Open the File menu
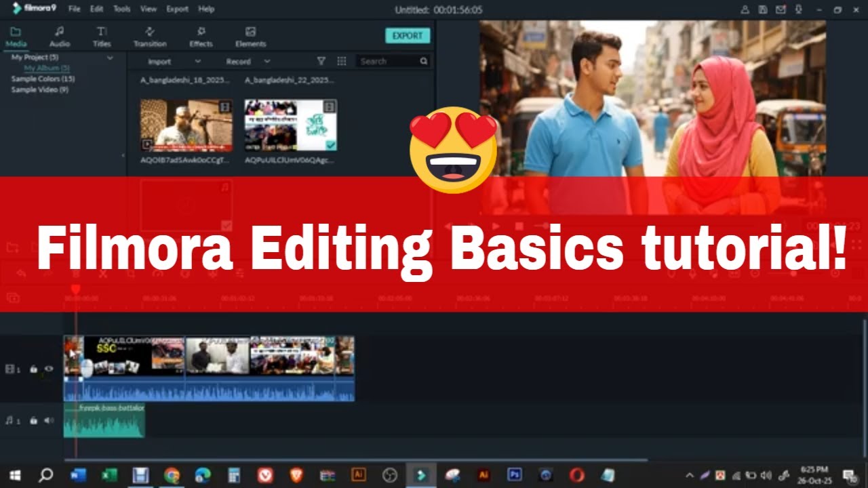 click(x=74, y=9)
